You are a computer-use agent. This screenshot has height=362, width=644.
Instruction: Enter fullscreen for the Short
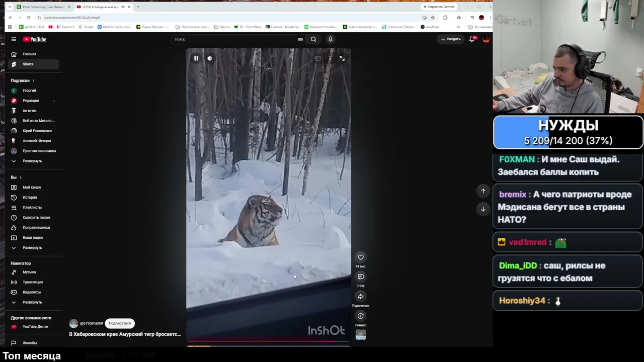pyautogui.click(x=342, y=58)
